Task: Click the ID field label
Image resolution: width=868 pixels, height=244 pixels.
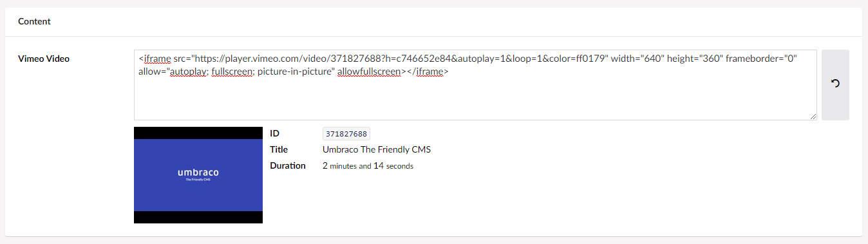Action: 275,133
